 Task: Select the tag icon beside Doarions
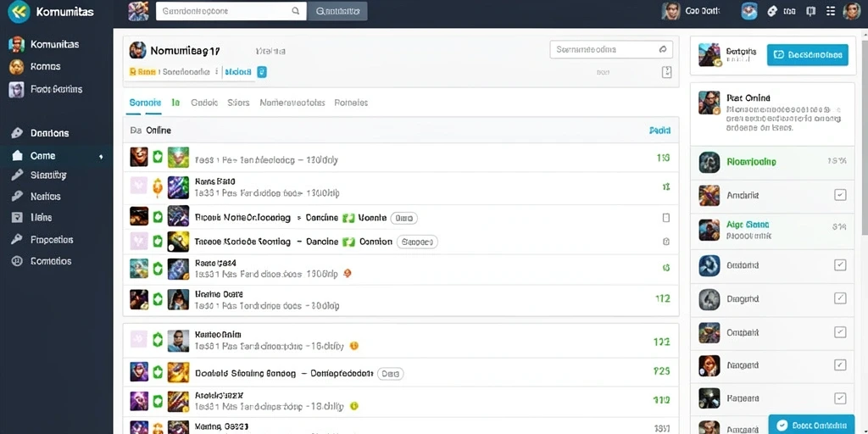17,133
